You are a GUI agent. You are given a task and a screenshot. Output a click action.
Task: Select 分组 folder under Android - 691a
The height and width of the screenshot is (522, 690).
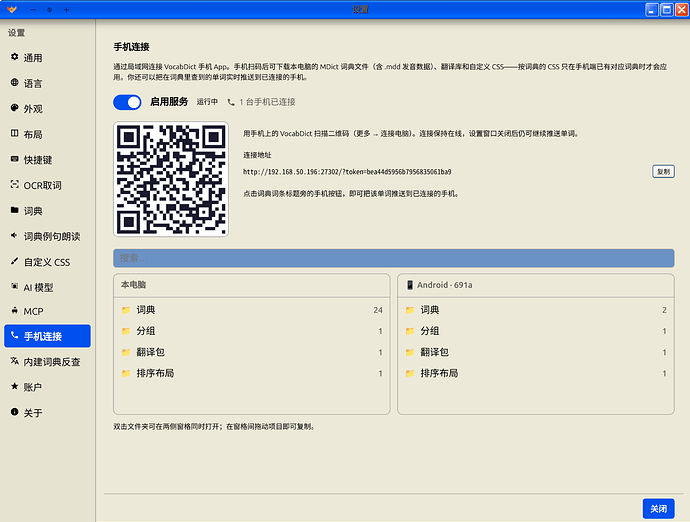coord(536,331)
